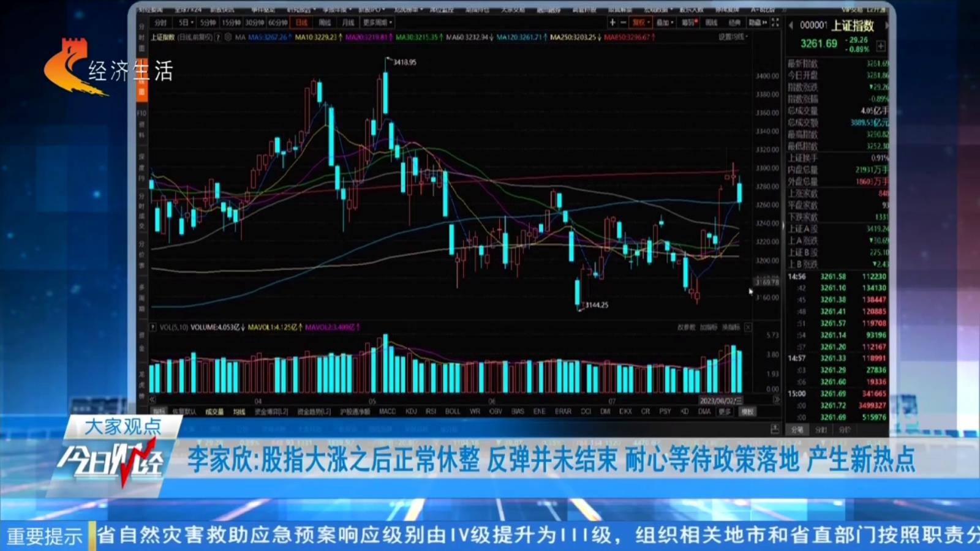Click the fullscreen expand icon
This screenshot has height=551, width=980.
(775, 23)
